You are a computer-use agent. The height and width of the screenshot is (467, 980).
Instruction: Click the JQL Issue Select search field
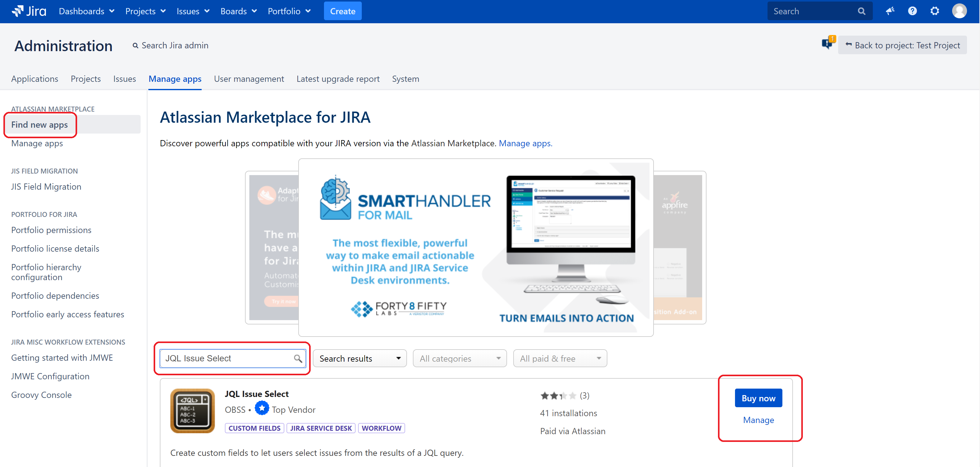click(x=227, y=359)
